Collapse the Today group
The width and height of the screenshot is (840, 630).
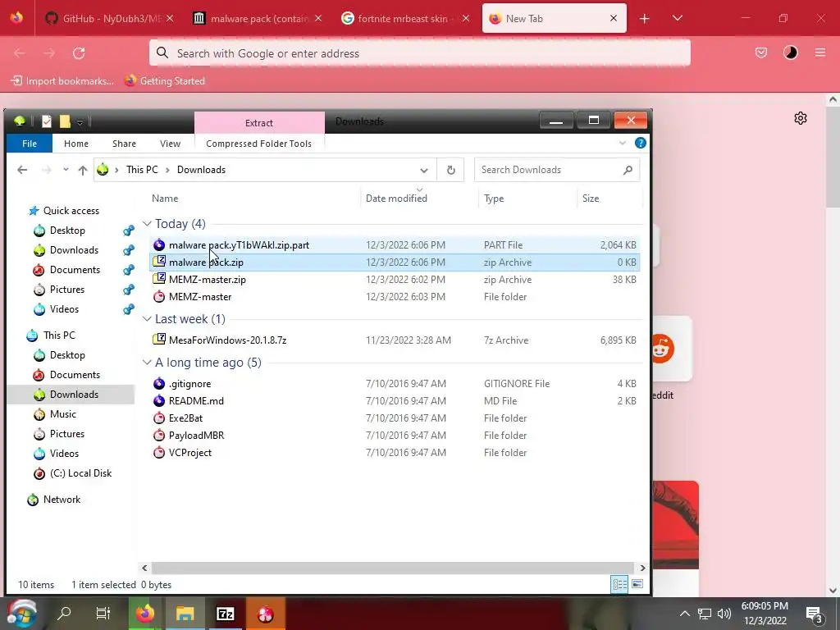(x=147, y=223)
